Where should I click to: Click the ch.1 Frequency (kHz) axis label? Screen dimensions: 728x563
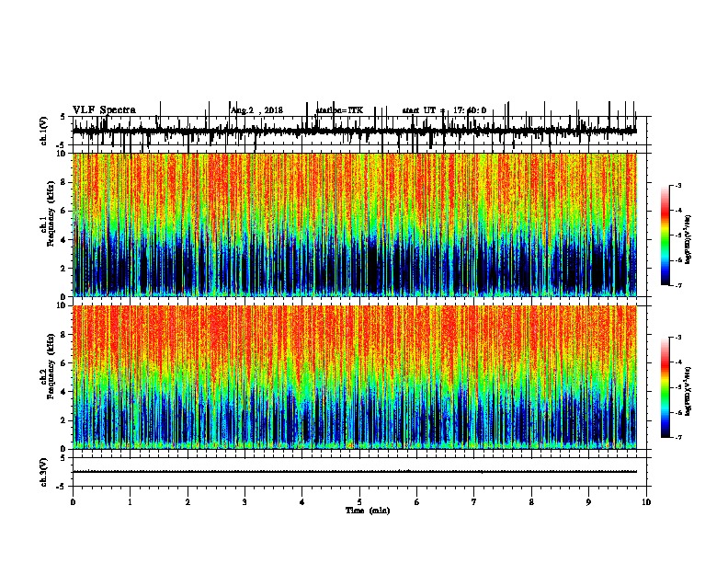pyautogui.click(x=48, y=213)
